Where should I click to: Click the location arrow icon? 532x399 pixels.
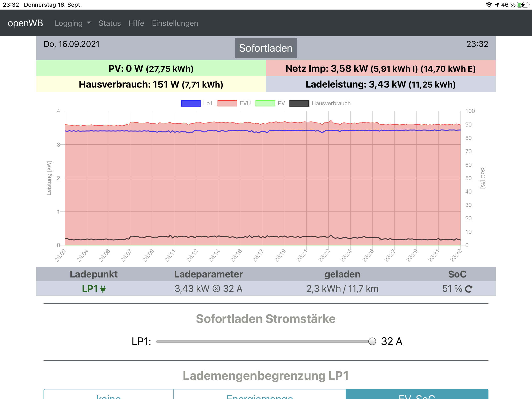pyautogui.click(x=497, y=5)
